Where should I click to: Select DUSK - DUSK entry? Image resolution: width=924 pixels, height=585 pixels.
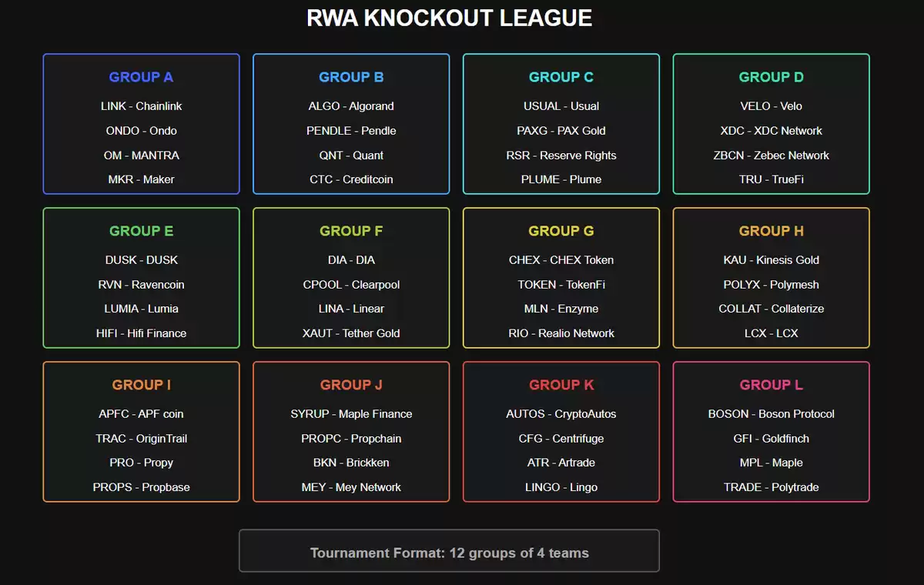[x=141, y=260]
